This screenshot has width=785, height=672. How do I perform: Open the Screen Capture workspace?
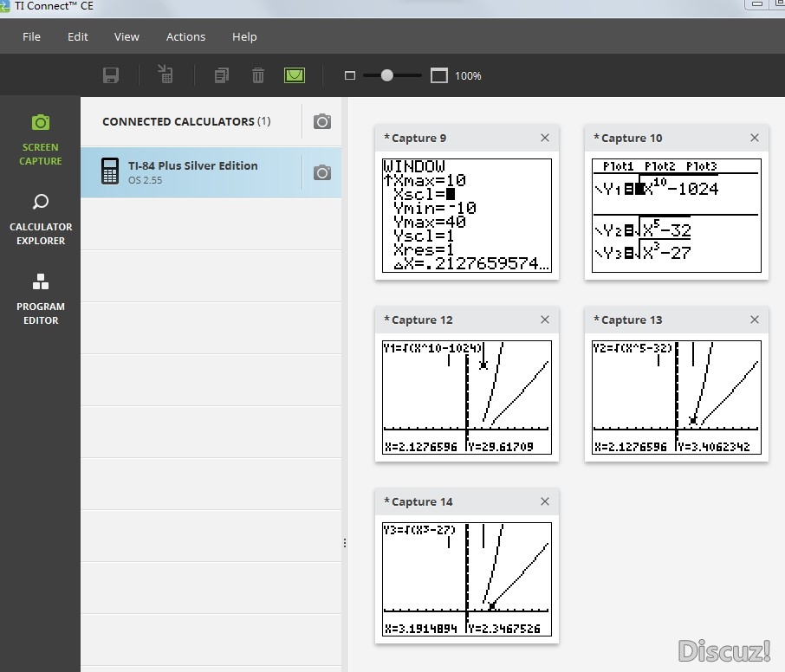41,139
